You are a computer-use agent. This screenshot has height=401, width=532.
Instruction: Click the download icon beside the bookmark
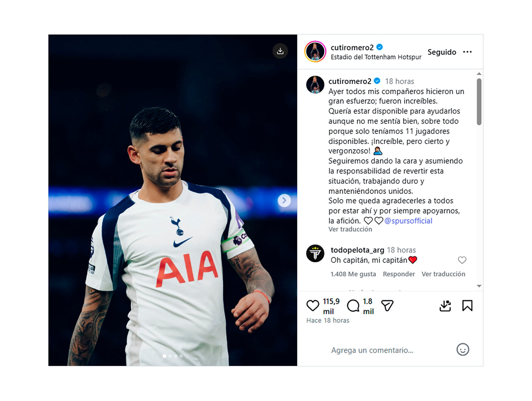click(445, 306)
